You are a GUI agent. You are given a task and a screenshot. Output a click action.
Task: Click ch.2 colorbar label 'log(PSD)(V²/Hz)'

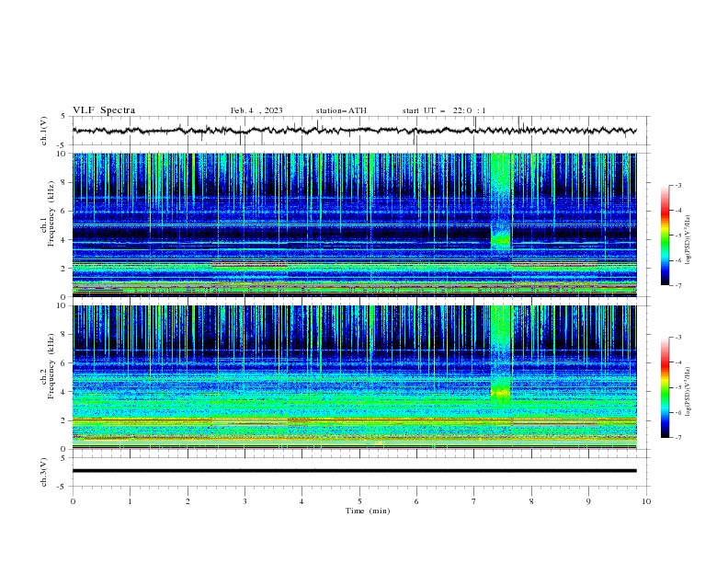tap(688, 392)
